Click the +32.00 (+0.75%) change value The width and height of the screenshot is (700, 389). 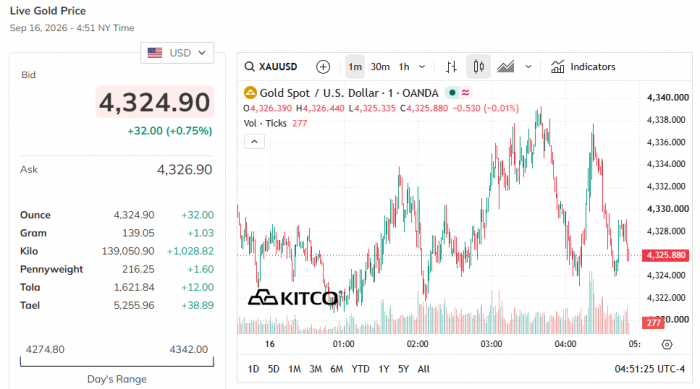(170, 131)
